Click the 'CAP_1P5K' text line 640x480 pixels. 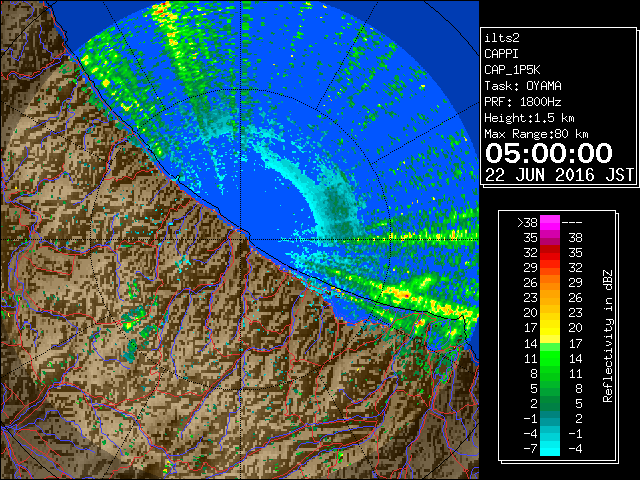[x=512, y=70]
